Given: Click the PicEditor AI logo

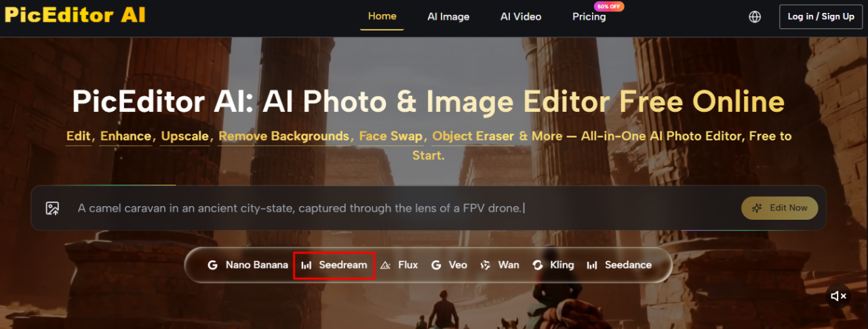Looking at the screenshot, I should (75, 15).
